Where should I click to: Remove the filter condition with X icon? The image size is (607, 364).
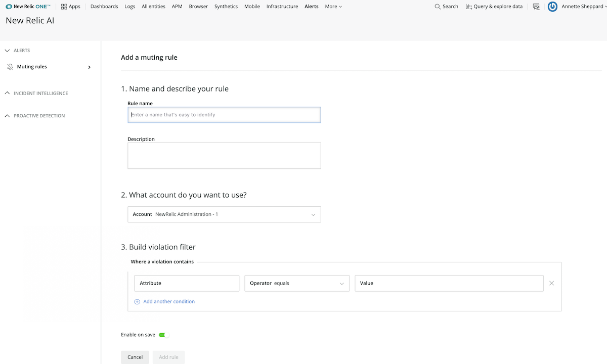tap(551, 283)
